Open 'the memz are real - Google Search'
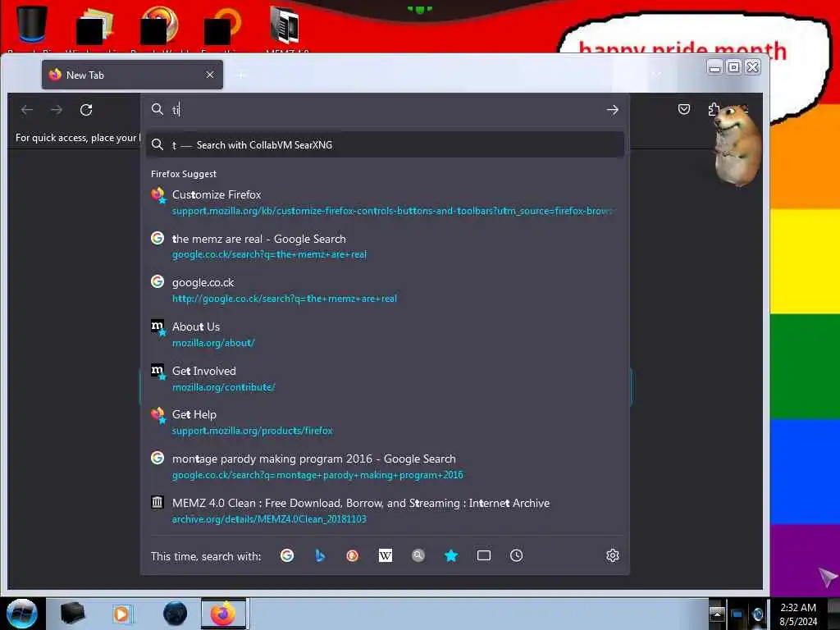 click(386, 246)
